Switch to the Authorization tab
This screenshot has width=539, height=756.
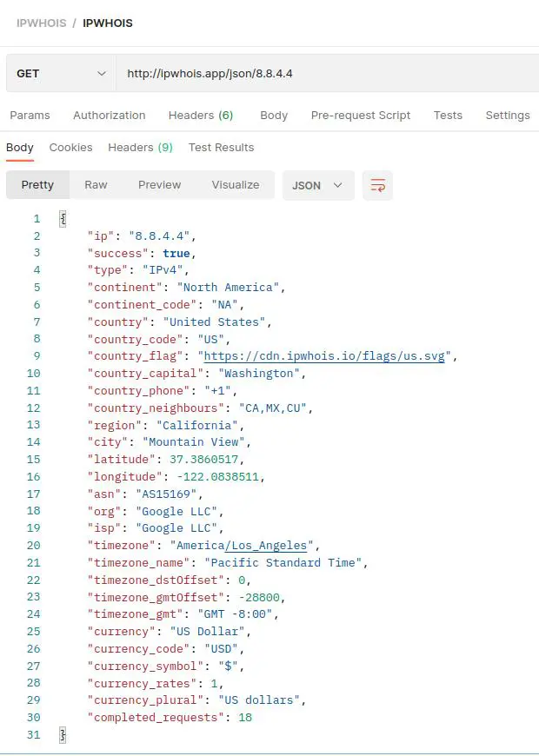point(109,115)
